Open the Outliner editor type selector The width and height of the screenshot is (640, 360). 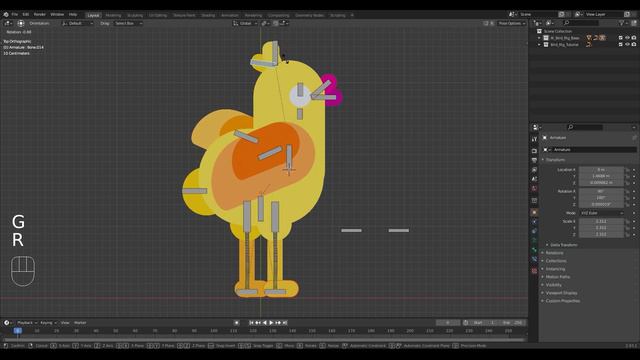pos(538,23)
